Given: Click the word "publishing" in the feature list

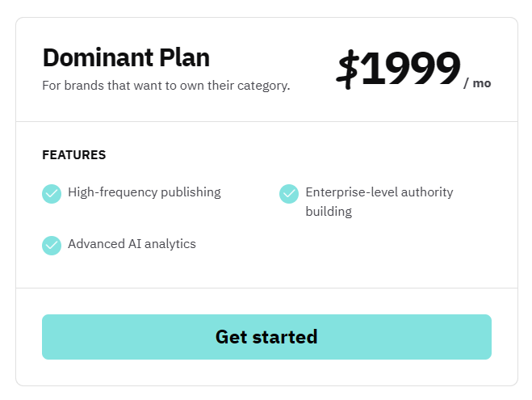Looking at the screenshot, I should tap(189, 192).
